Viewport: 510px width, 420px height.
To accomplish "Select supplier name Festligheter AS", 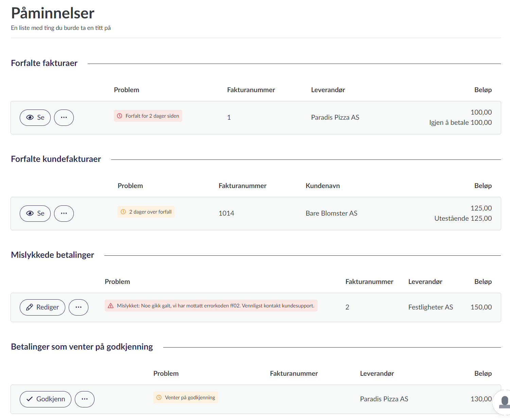I will click(430, 307).
